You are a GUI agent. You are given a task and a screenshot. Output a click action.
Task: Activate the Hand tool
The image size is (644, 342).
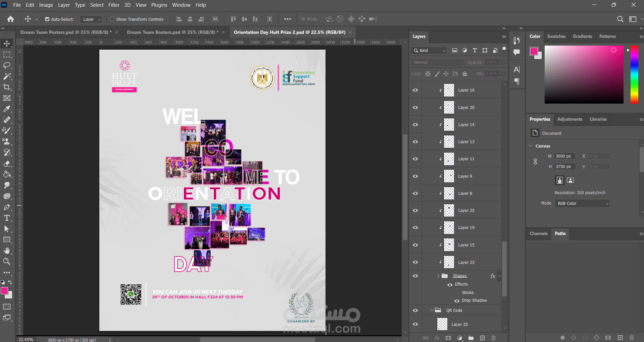[x=7, y=251]
